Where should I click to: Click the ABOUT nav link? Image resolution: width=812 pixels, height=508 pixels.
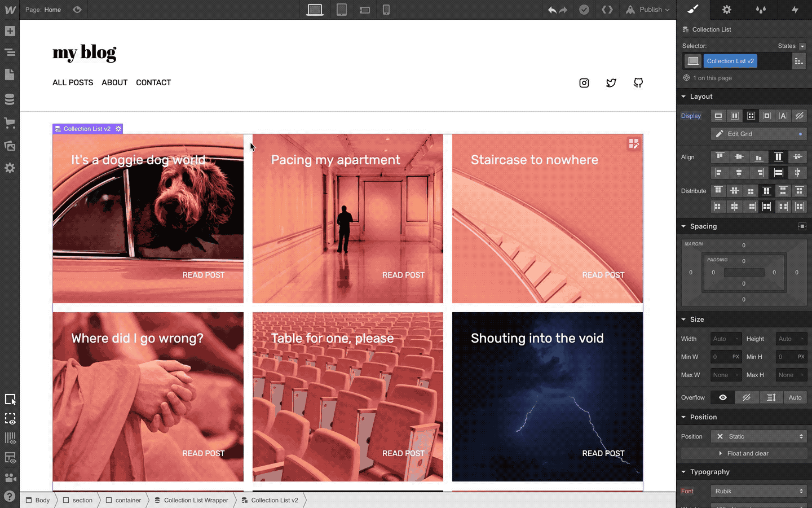pos(114,82)
